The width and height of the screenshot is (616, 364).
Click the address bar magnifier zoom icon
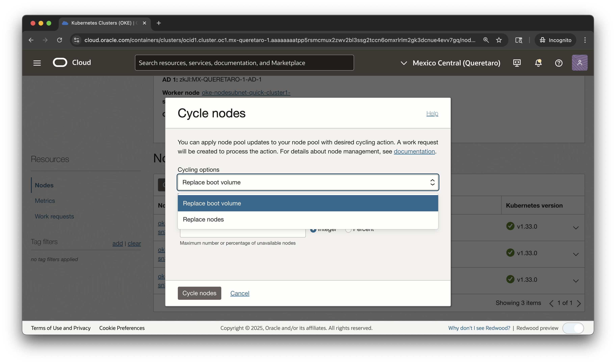coord(486,40)
